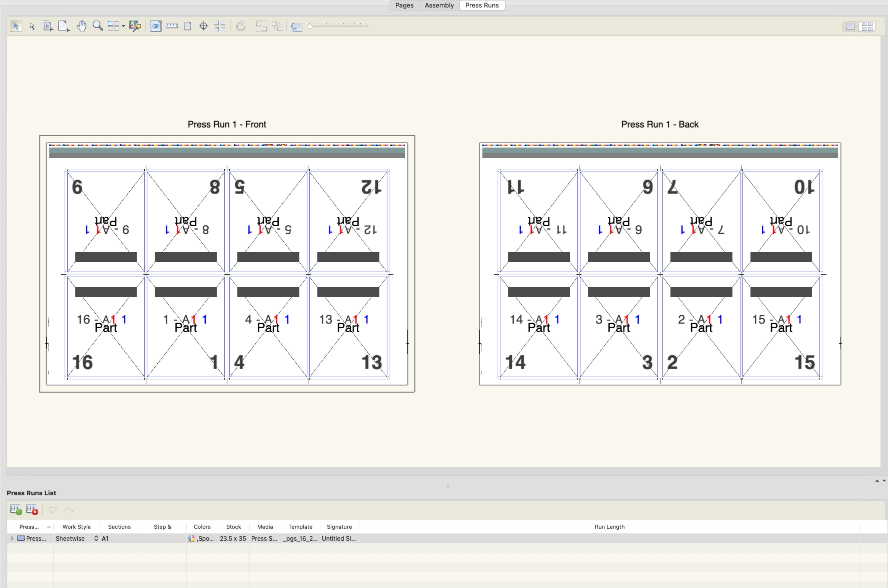Open the Sheetwise work style stepper
This screenshot has height=588, width=888.
(x=96, y=538)
